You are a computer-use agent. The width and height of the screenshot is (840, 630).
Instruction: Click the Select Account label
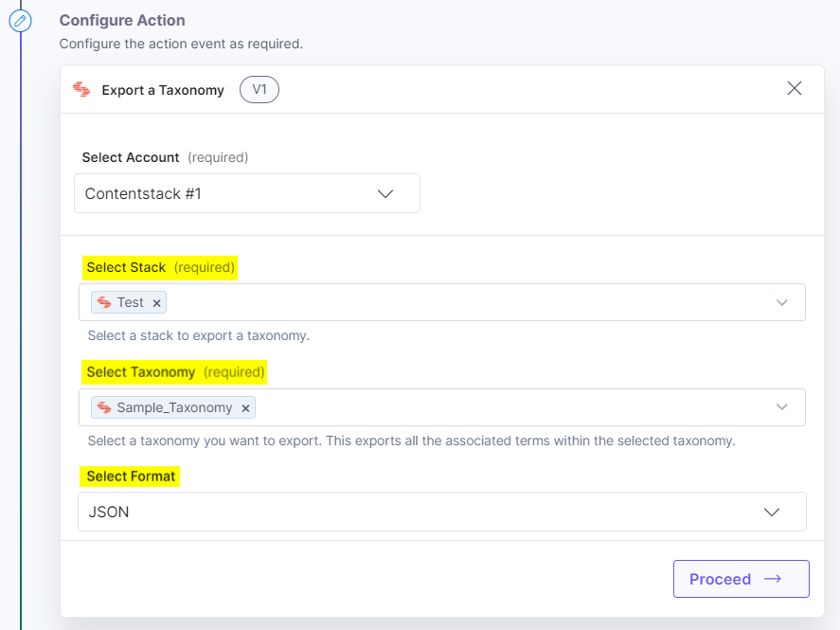tap(131, 157)
